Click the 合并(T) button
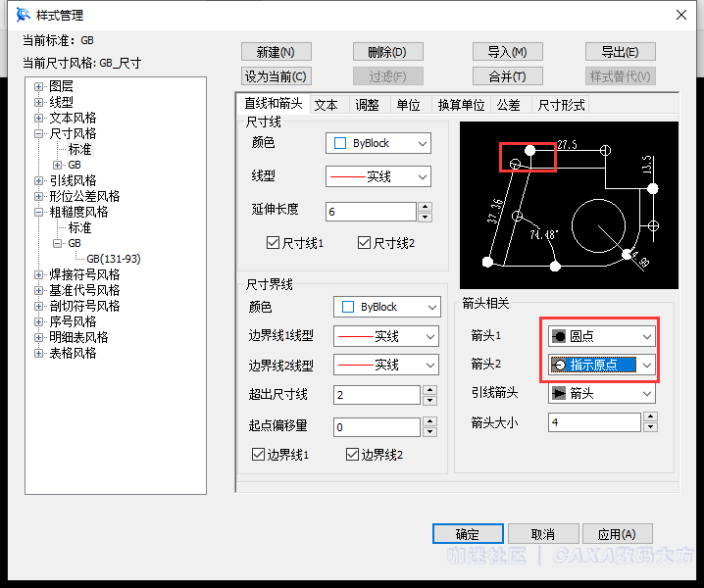 508,76
